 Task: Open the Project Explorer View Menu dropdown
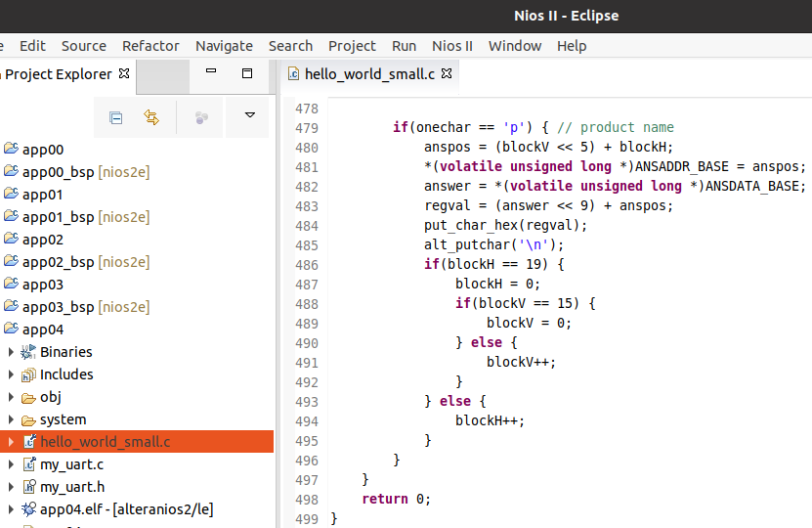(249, 115)
